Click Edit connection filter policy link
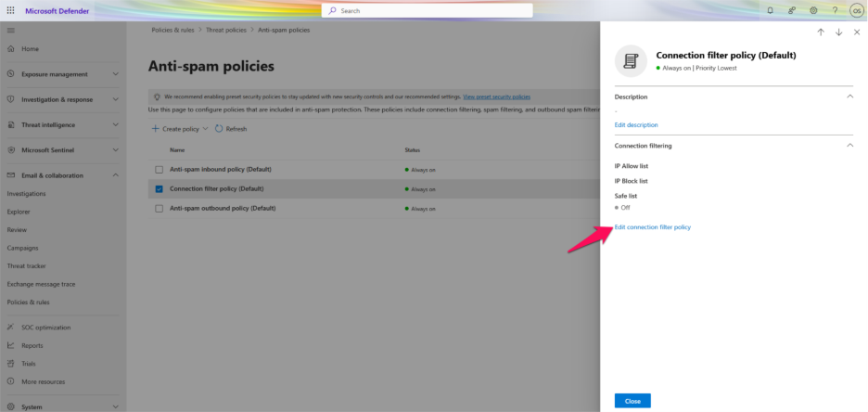Viewport: 868px width, 412px height. 652,227
